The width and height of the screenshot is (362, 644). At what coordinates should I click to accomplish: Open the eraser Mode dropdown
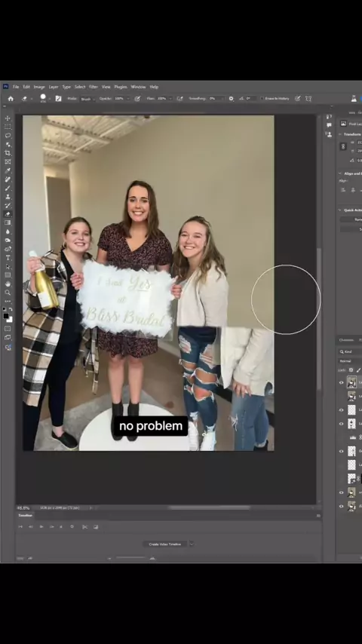[87, 99]
